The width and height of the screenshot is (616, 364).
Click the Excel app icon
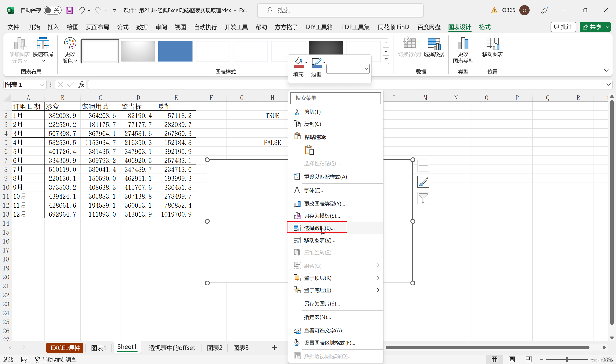tap(10, 10)
